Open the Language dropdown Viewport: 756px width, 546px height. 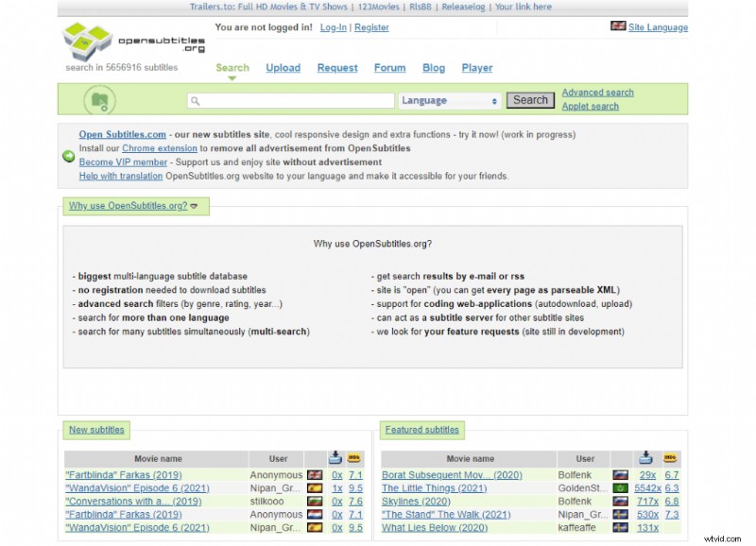pos(449,100)
